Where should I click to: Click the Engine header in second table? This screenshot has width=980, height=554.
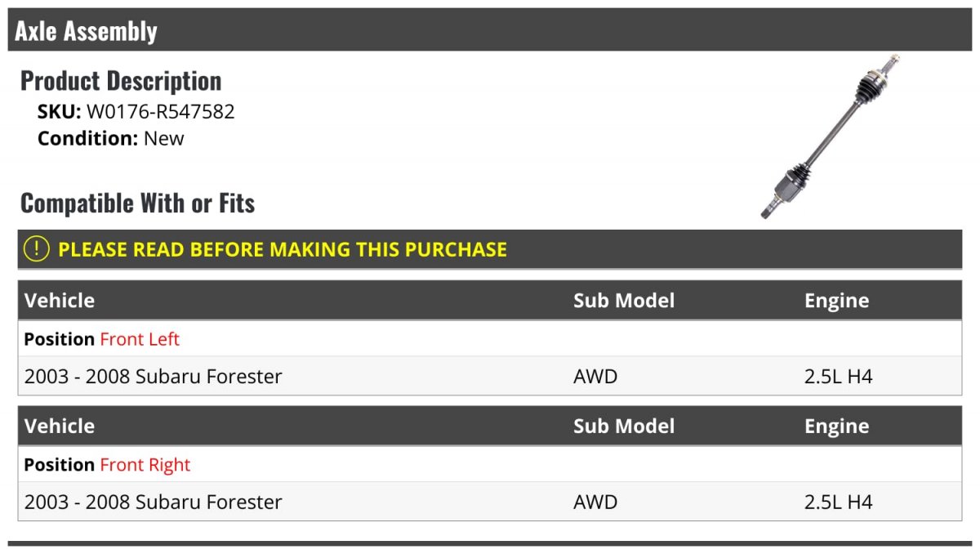[836, 427]
